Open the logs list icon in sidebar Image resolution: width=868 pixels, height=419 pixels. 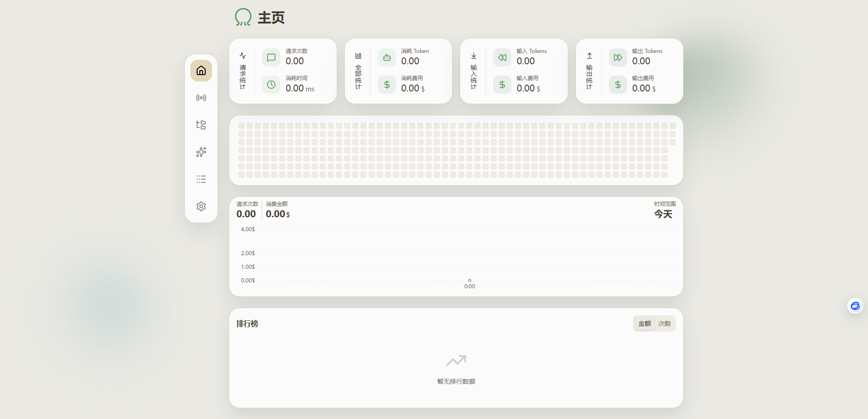point(201,179)
